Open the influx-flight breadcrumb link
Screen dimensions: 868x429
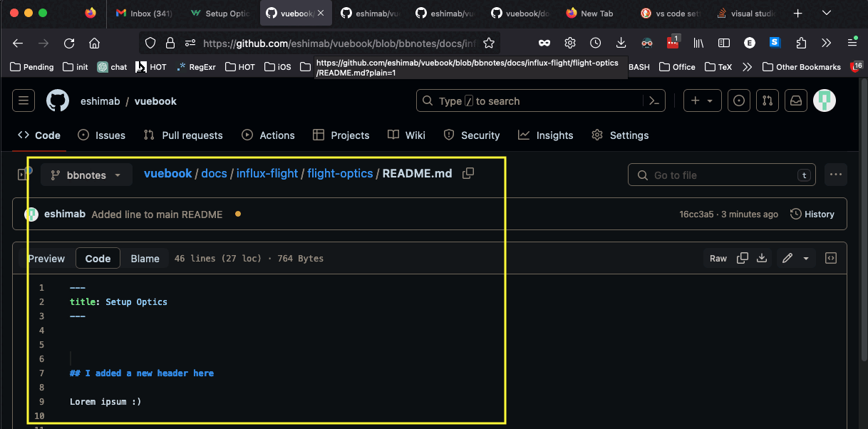click(x=267, y=173)
